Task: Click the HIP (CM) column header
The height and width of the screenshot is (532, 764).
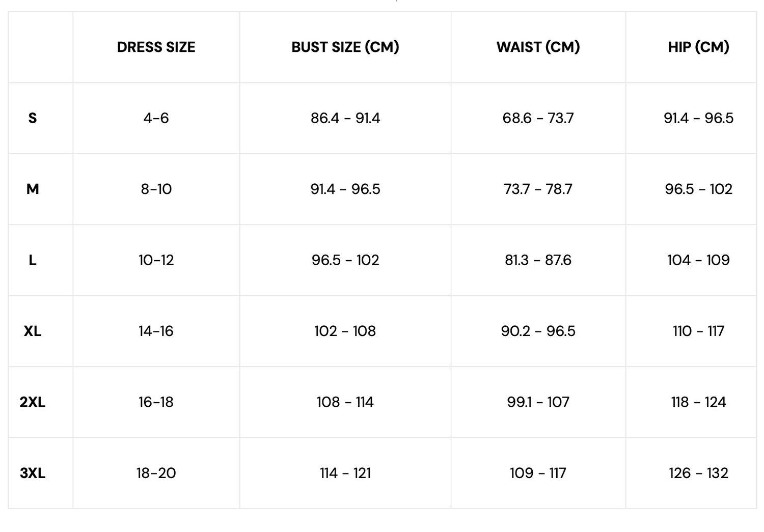Action: click(x=698, y=47)
